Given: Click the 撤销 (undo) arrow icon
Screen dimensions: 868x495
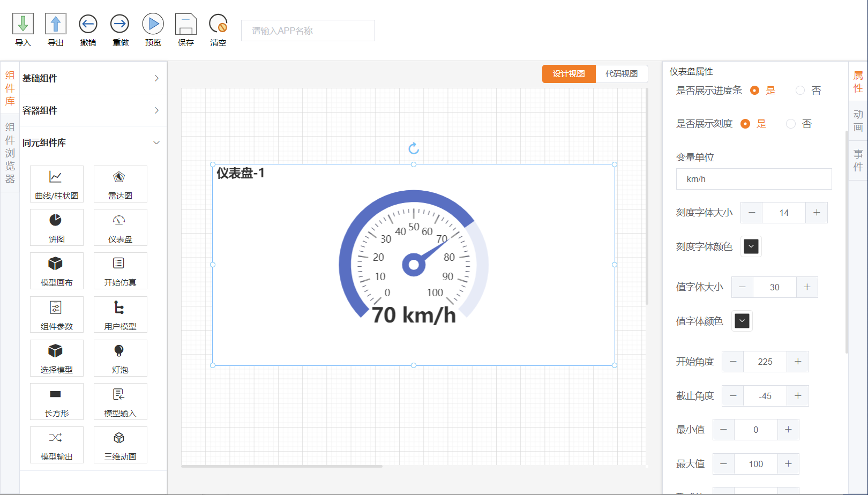Looking at the screenshot, I should 88,24.
